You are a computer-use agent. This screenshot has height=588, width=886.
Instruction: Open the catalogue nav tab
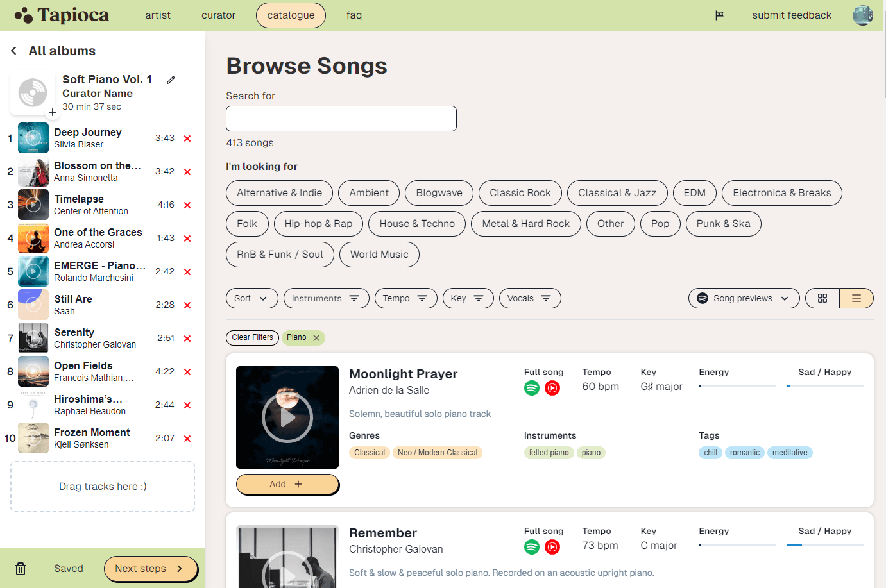tap(291, 15)
